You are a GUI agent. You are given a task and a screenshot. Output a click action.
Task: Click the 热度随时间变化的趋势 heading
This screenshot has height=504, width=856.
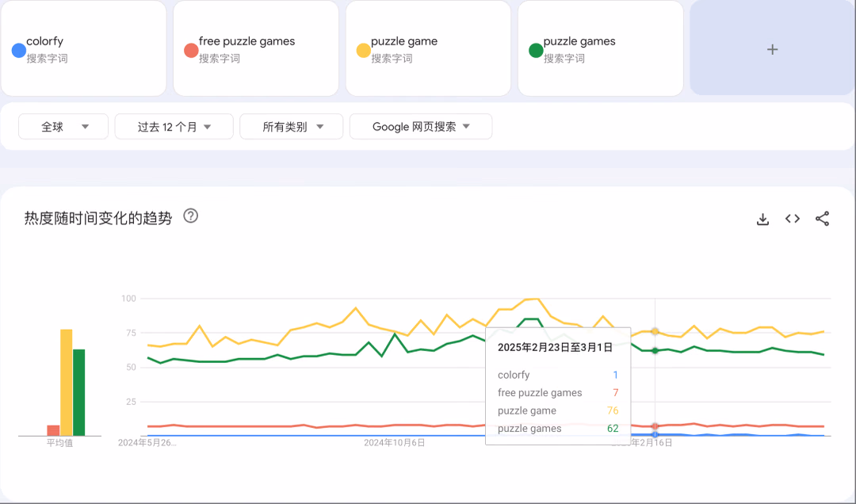pos(98,218)
